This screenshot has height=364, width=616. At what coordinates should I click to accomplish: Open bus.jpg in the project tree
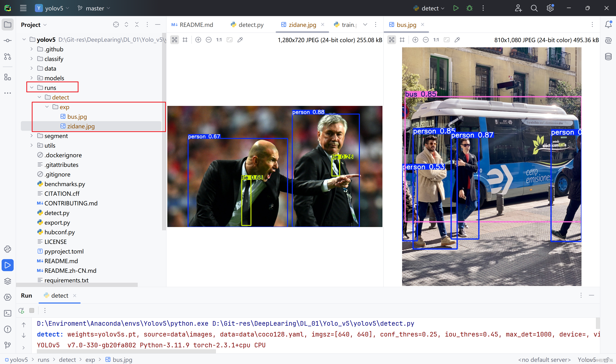tap(77, 117)
